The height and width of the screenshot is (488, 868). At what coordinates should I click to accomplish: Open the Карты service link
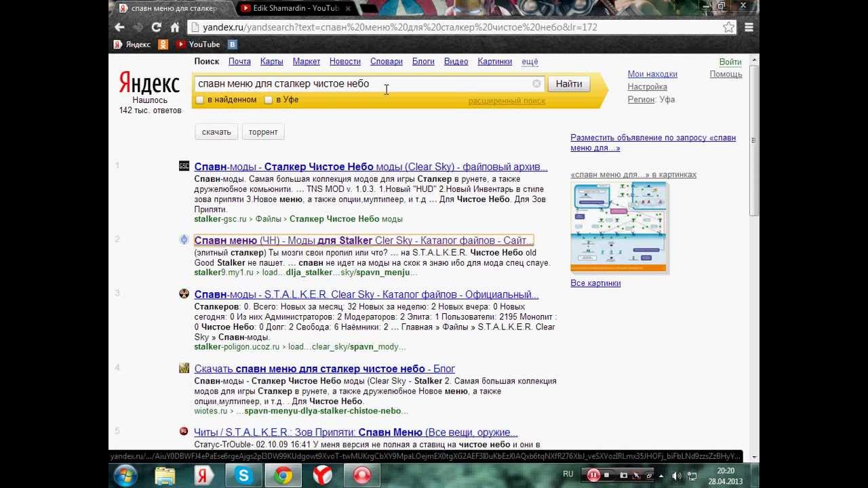click(x=271, y=61)
